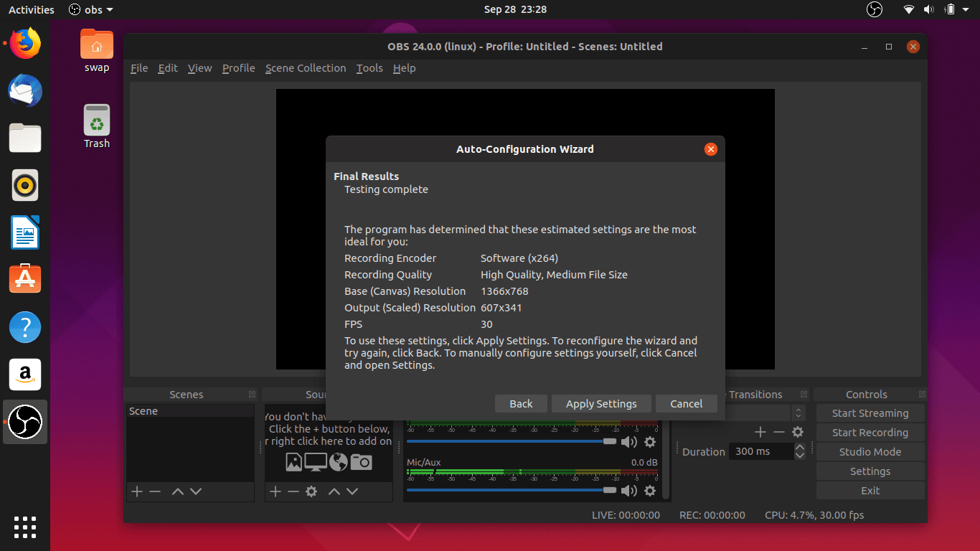
Task: Open the Help icon in the dock
Action: tap(25, 327)
